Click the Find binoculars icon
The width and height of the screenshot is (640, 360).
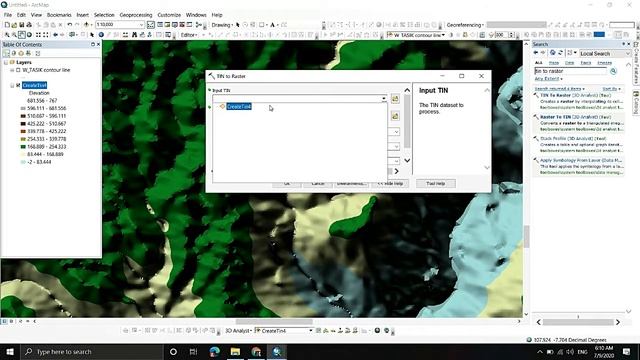(134, 35)
